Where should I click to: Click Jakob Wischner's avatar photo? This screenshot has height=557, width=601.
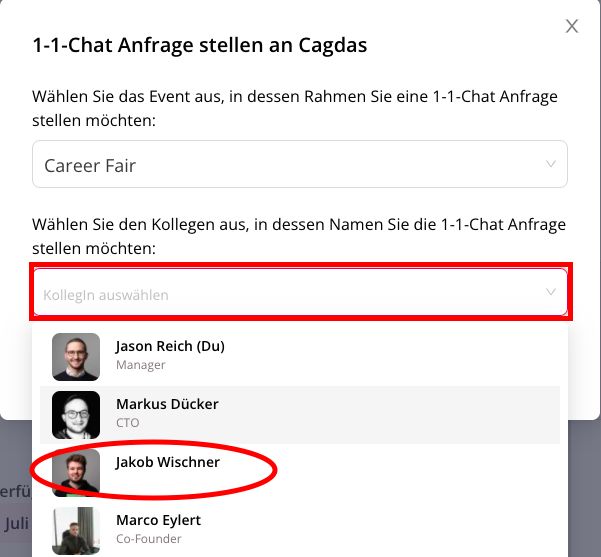pos(76,473)
